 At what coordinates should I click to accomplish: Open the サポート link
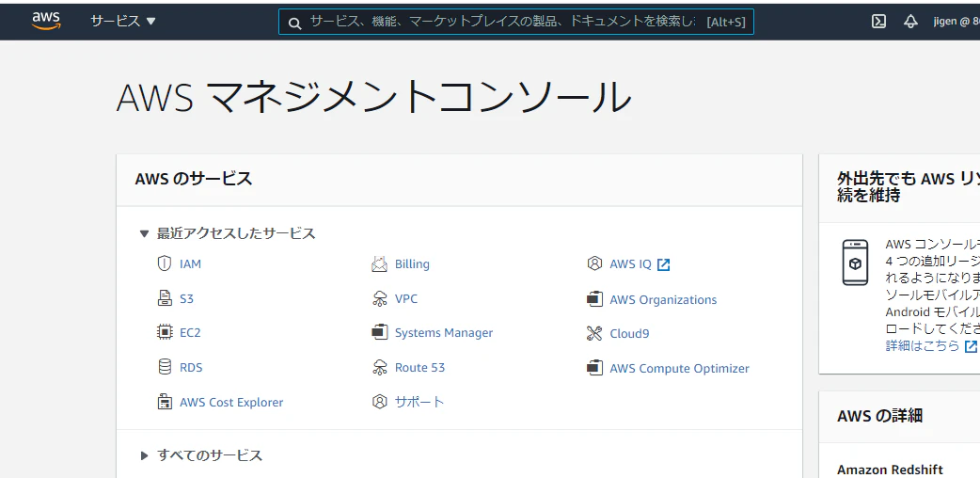point(419,402)
